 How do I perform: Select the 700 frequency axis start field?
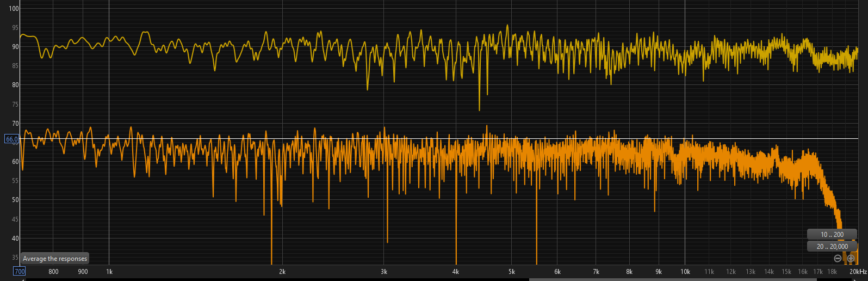[20, 271]
